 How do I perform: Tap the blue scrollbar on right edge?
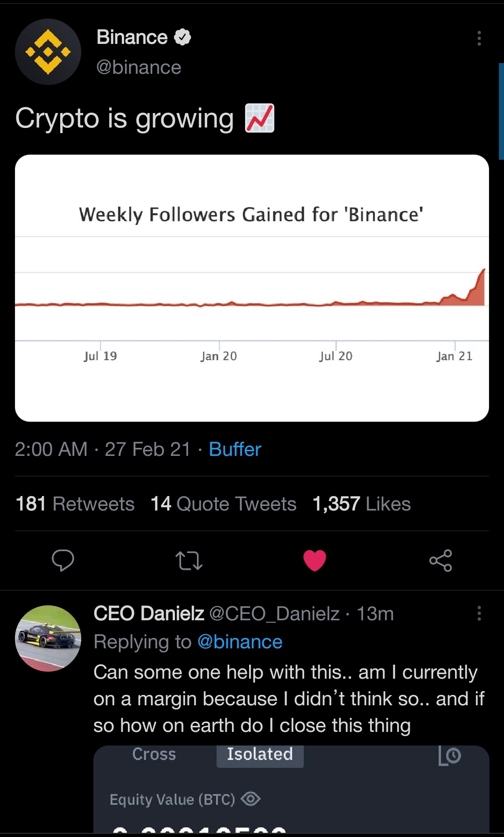(501, 111)
